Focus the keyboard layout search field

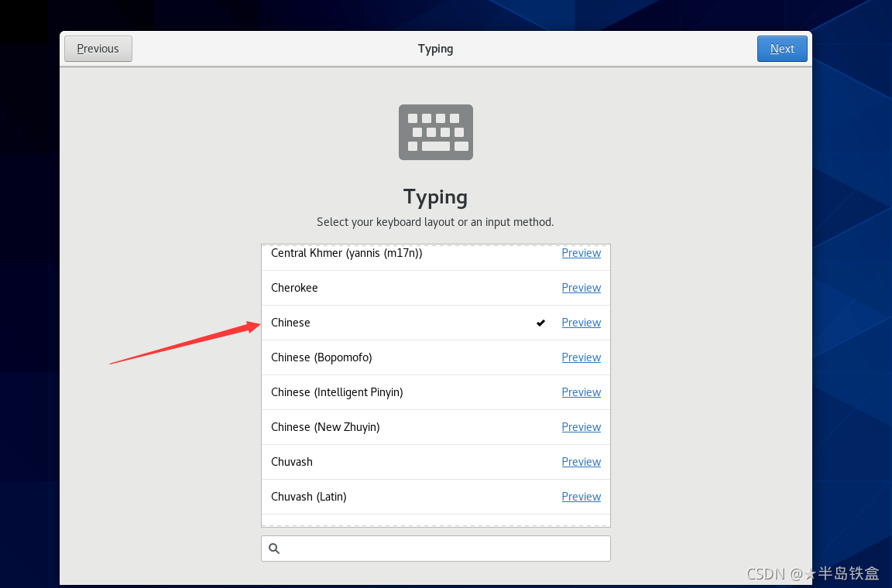point(436,549)
